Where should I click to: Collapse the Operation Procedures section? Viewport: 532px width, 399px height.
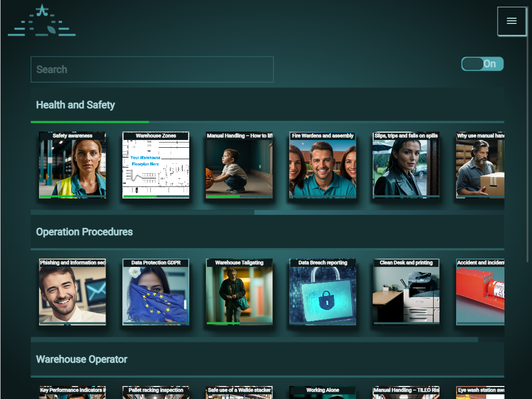(x=84, y=232)
